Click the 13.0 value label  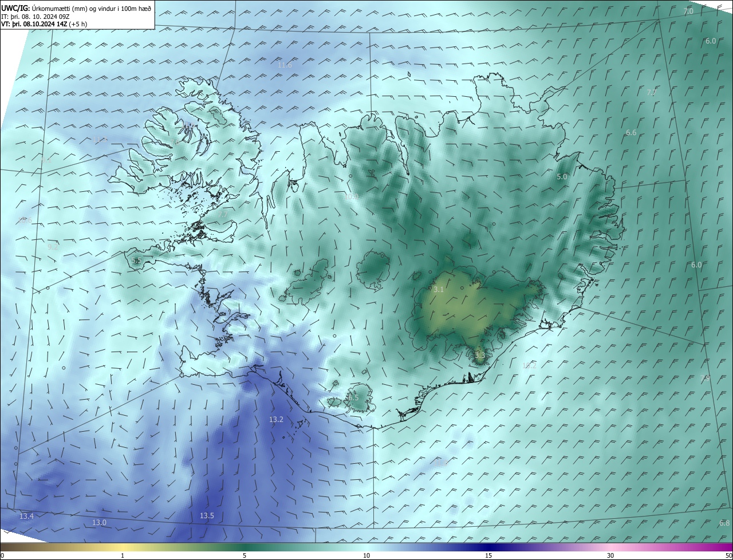coord(99,523)
